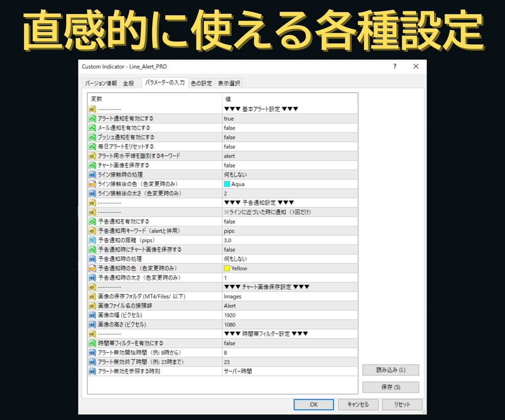Click the Yellow color swatch
The width and height of the screenshot is (505, 420).
227,268
